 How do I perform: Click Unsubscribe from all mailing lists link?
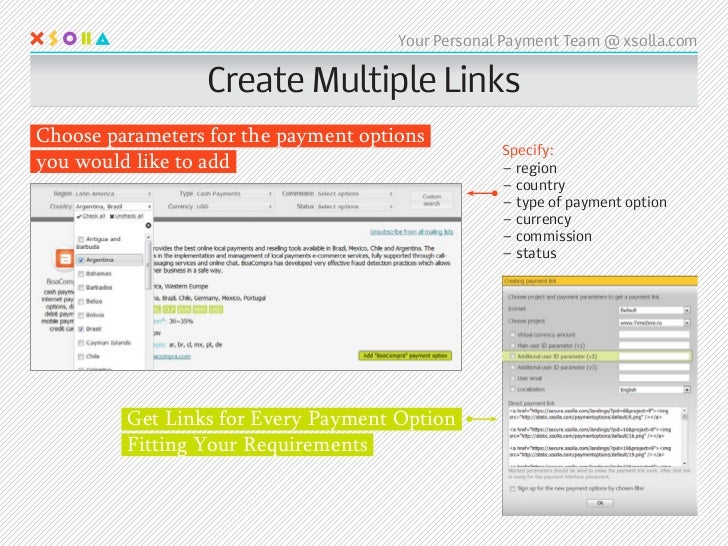coord(411,232)
